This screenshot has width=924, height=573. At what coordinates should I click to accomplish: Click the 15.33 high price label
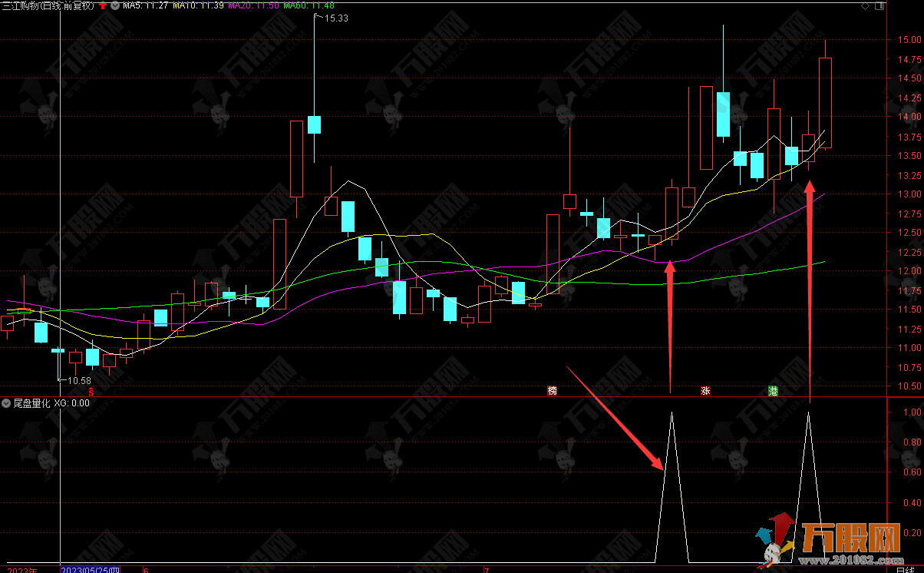pyautogui.click(x=336, y=18)
